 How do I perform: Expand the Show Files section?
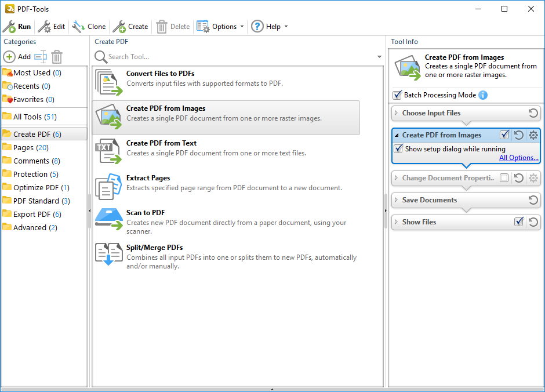click(x=397, y=222)
